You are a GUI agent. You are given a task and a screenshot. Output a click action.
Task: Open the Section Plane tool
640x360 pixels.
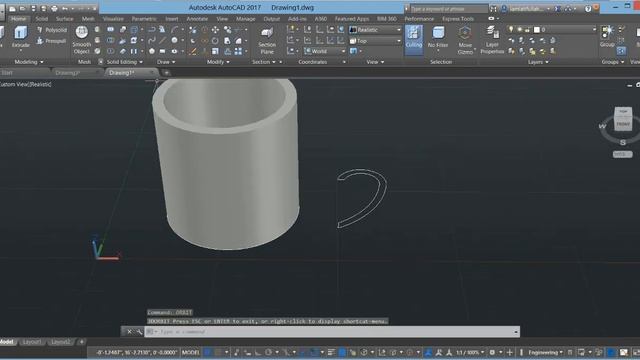[267, 40]
